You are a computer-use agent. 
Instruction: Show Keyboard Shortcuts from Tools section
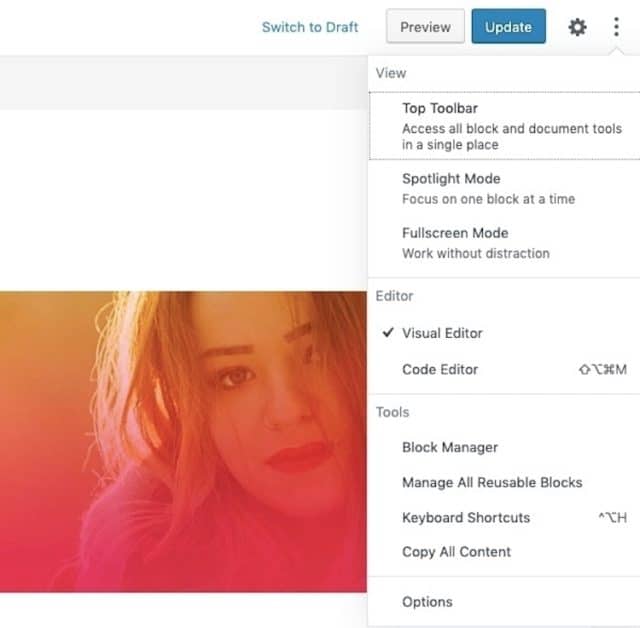[466, 517]
